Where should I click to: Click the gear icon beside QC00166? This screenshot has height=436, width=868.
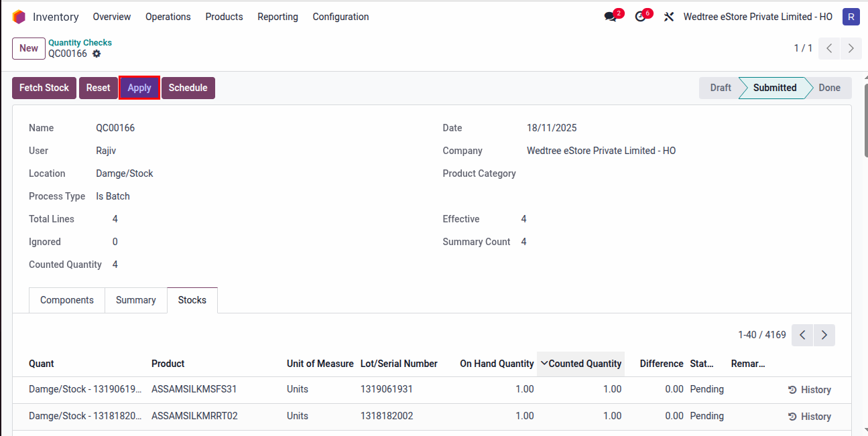tap(97, 54)
